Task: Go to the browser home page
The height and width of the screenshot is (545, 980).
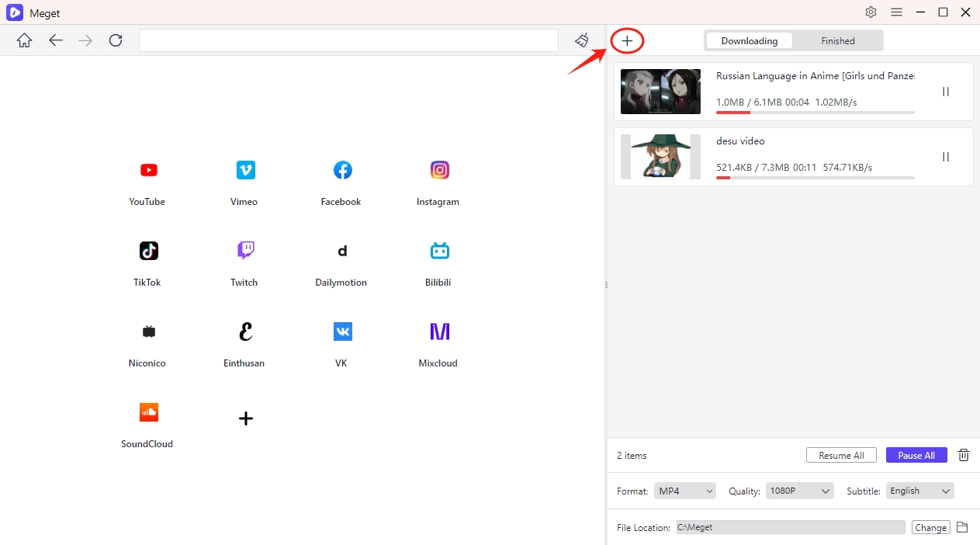Action: 25,40
